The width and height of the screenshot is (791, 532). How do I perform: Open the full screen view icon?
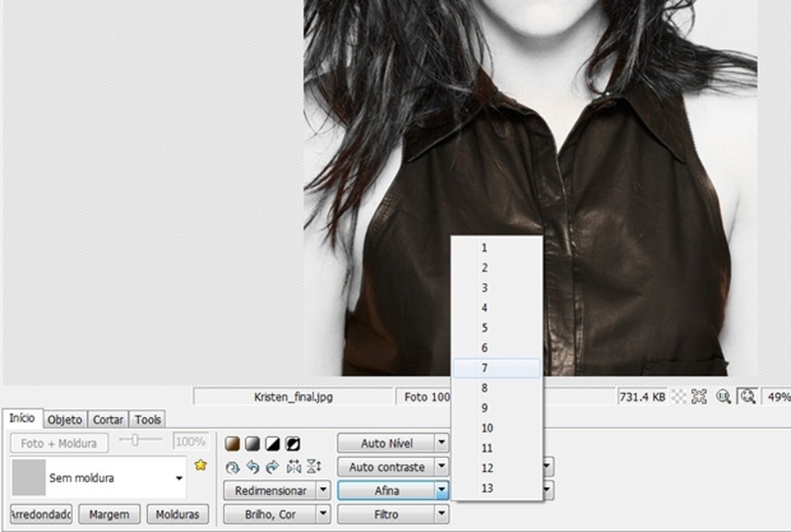[x=699, y=396]
